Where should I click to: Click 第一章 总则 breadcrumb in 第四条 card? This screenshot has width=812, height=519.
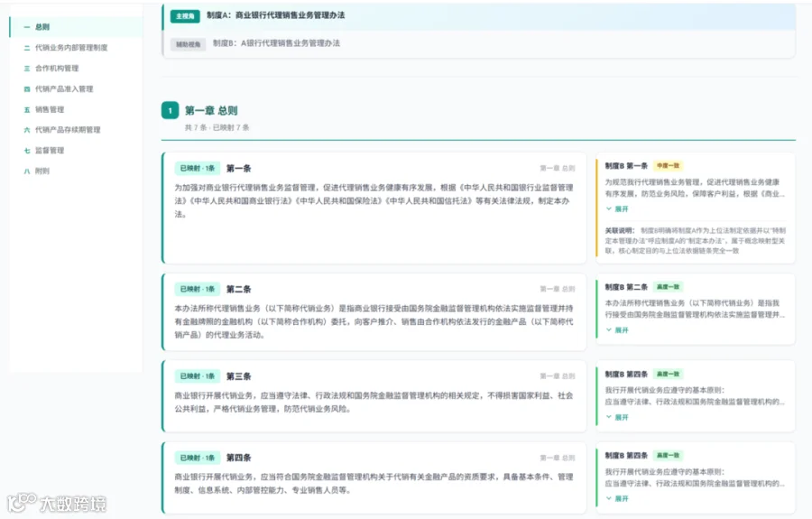click(558, 458)
